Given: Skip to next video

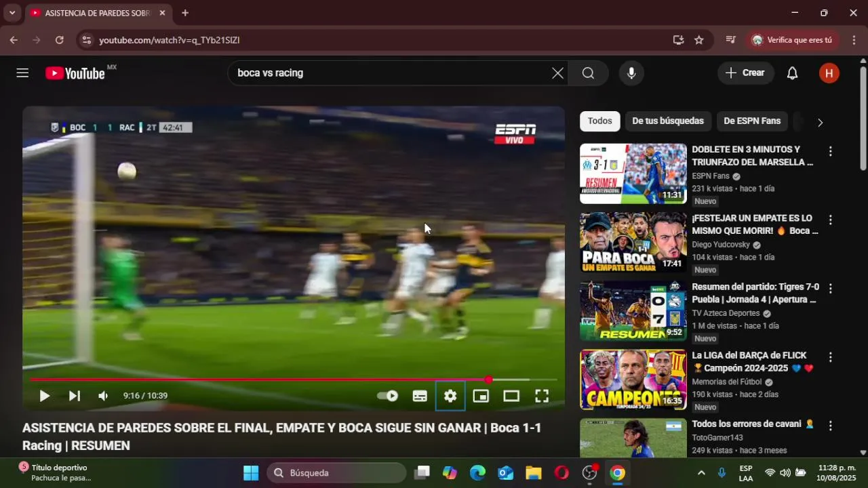Looking at the screenshot, I should coord(74,396).
